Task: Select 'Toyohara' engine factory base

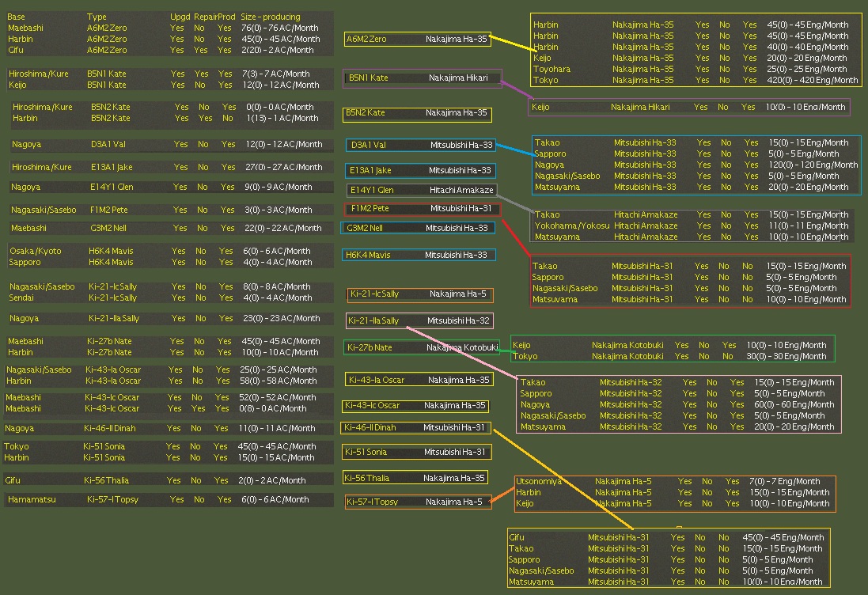Action: coord(552,69)
